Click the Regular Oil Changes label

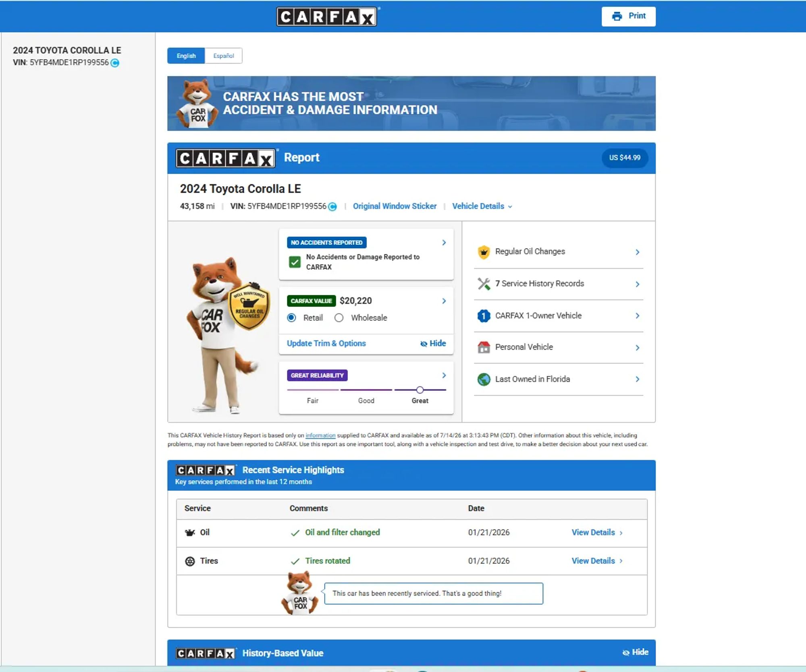point(530,252)
